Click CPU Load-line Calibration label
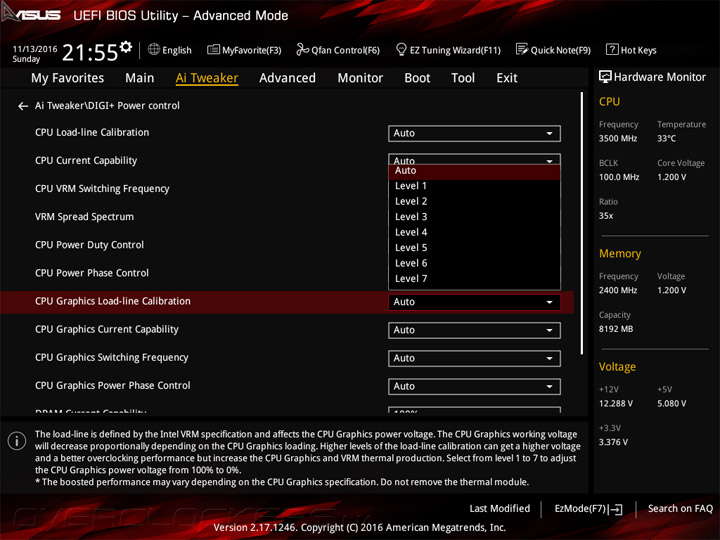 coord(92,133)
